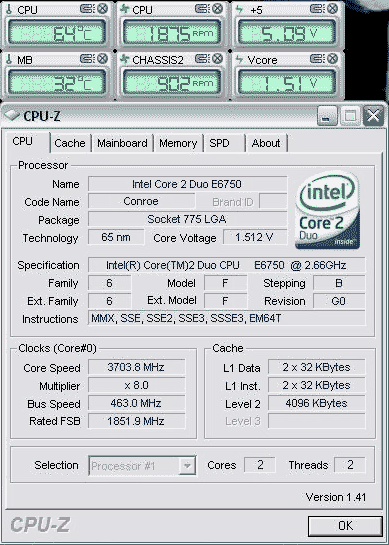
Task: Click the Core Speed value field
Action: (136, 367)
